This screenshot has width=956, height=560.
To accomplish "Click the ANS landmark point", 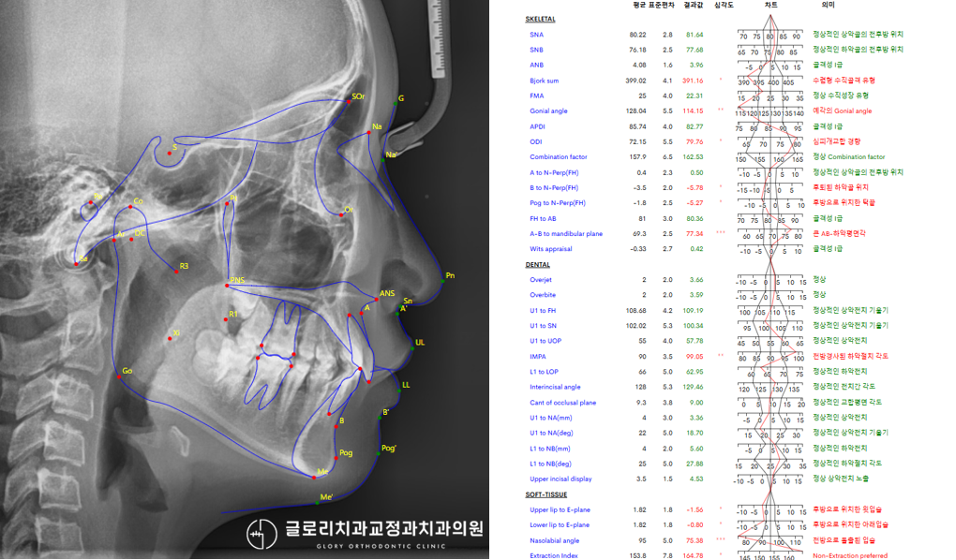I will (376, 300).
